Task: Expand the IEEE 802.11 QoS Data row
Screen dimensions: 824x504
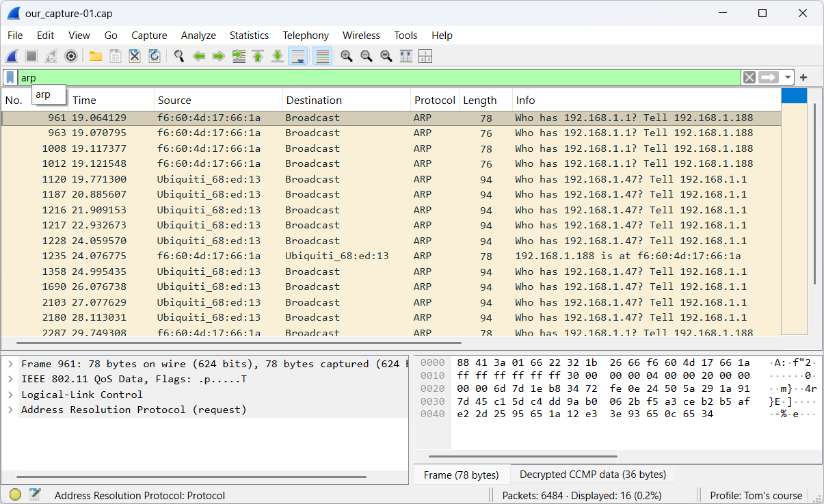Action: coord(10,379)
